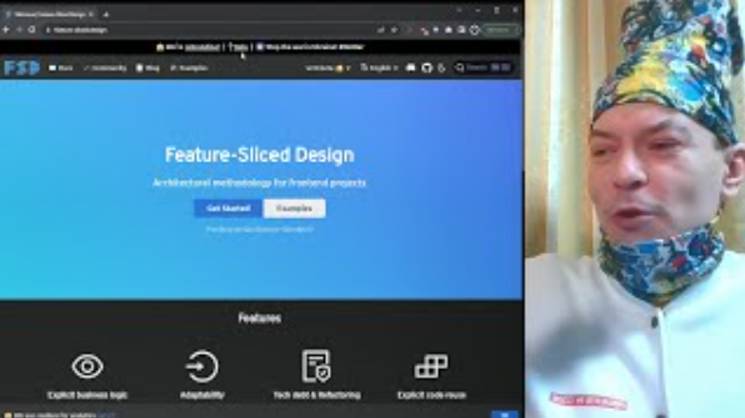Open the GitHub repository icon

coord(427,67)
